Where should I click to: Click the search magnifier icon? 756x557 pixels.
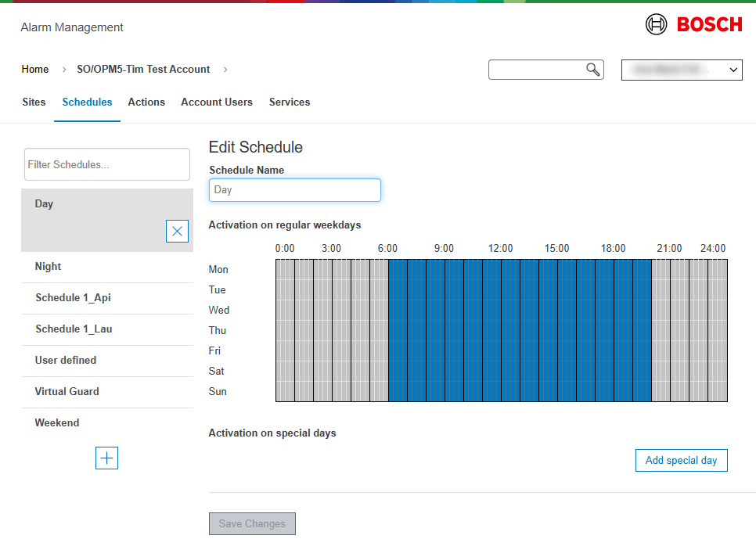(x=593, y=70)
